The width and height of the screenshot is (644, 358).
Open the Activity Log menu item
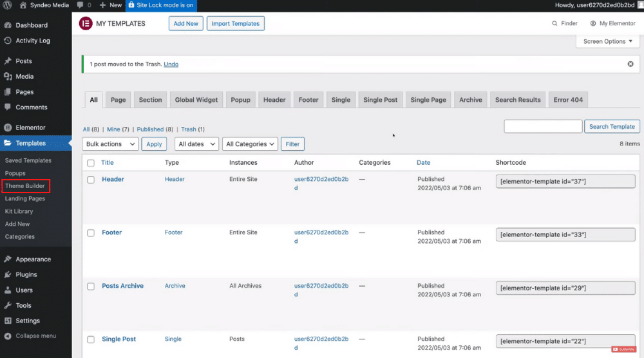coord(33,41)
